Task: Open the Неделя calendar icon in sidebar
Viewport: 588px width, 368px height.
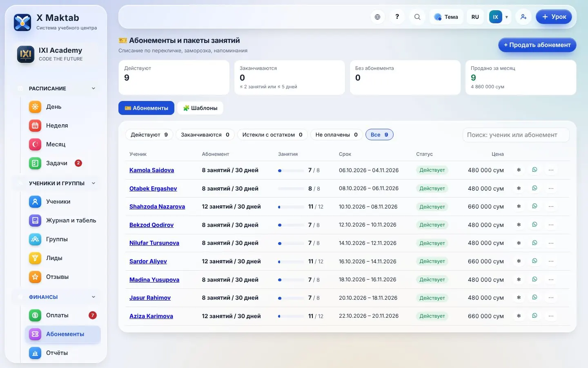Action: coord(35,126)
